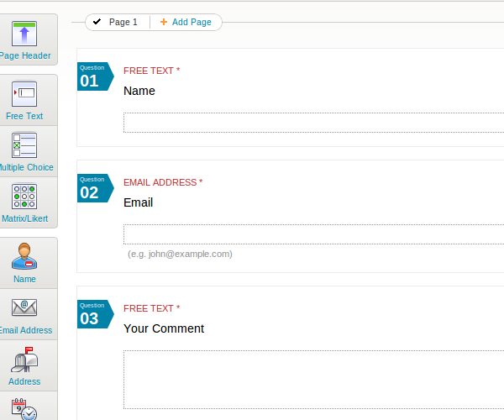The width and height of the screenshot is (504, 420).
Task: Click the 'Email' question title
Action: pos(139,202)
